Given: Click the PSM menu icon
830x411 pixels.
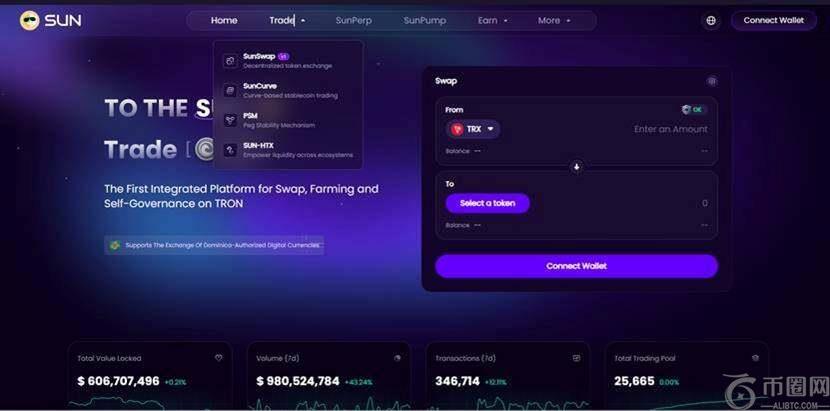Looking at the screenshot, I should [x=230, y=120].
